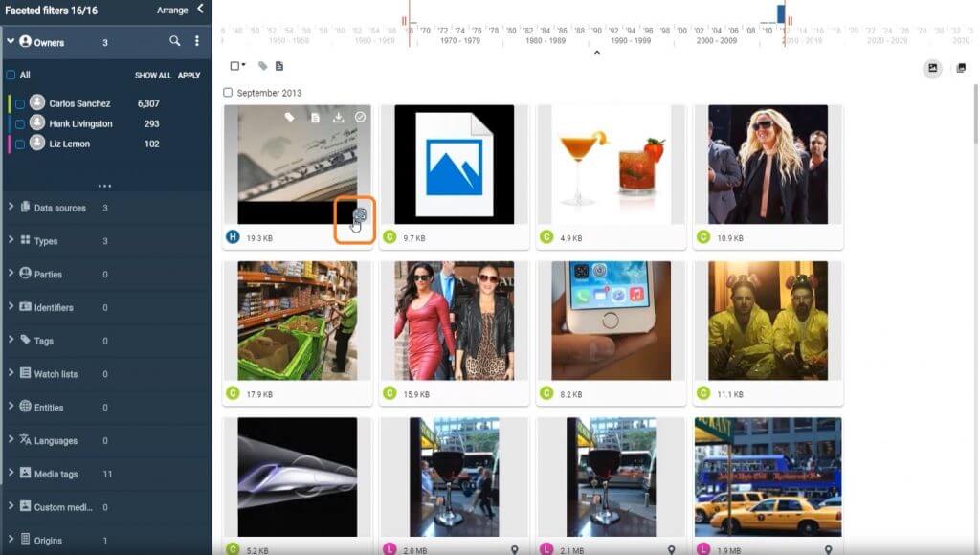Click the document icon in the toolbar

pos(279,66)
